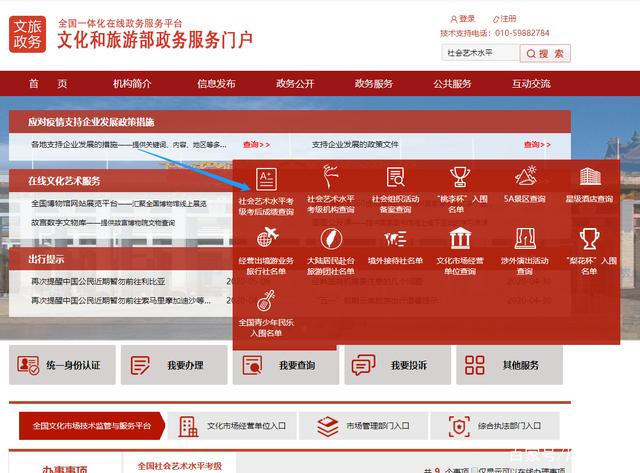
Task: Open 5A景区查询 mountain icon
Action: pos(525,177)
